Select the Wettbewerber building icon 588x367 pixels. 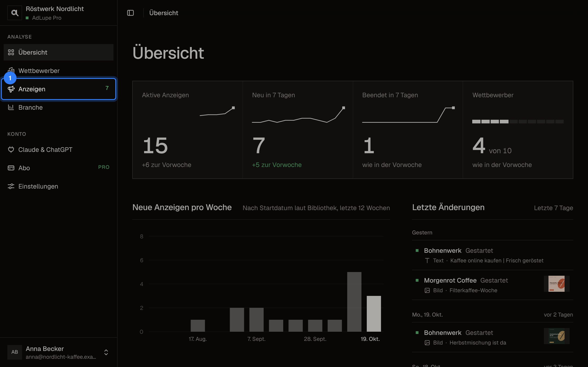[x=11, y=70]
